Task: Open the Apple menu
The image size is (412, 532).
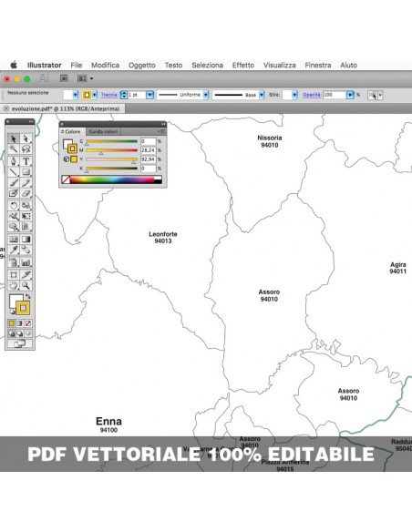Action: coord(14,65)
